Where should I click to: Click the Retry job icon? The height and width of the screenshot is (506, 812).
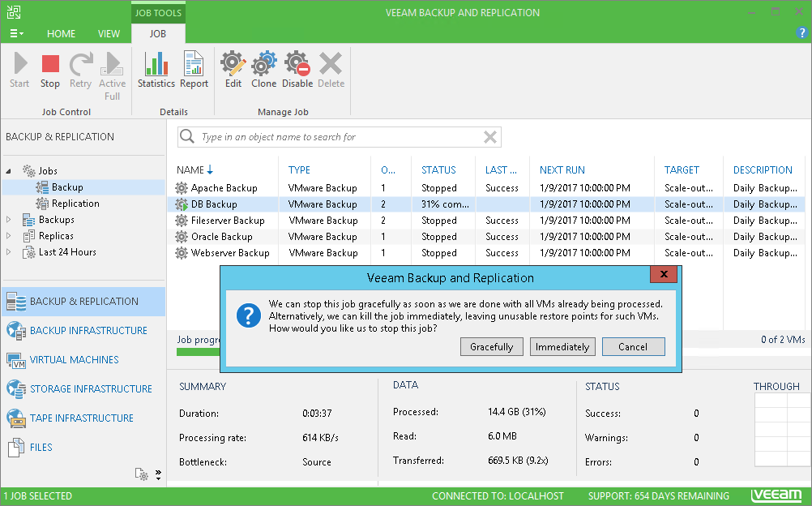click(81, 64)
